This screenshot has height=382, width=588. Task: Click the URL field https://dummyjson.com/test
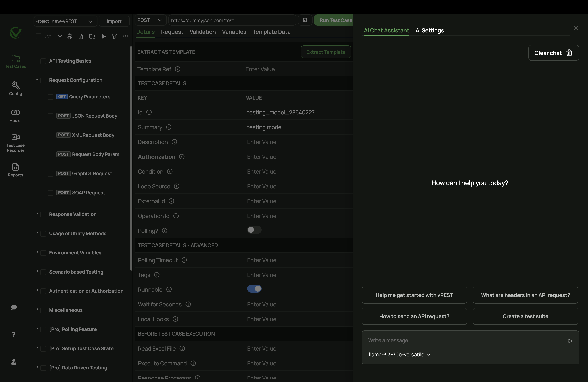pos(232,20)
